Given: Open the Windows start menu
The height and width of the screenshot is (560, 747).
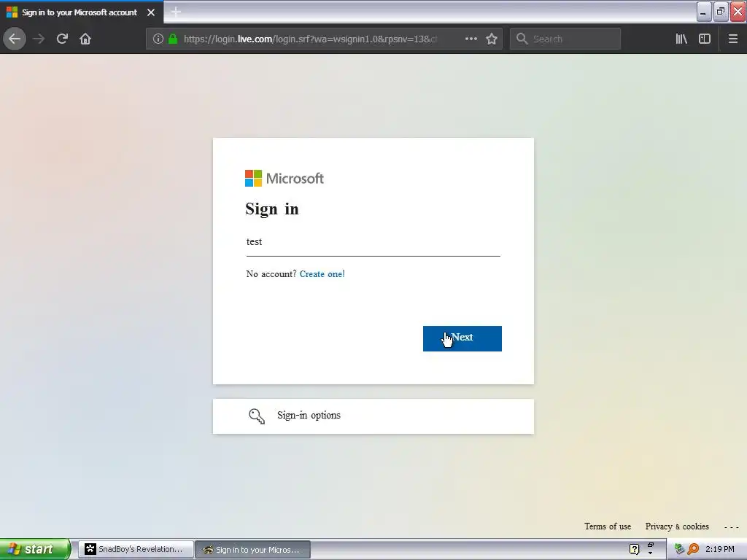Looking at the screenshot, I should coord(35,549).
